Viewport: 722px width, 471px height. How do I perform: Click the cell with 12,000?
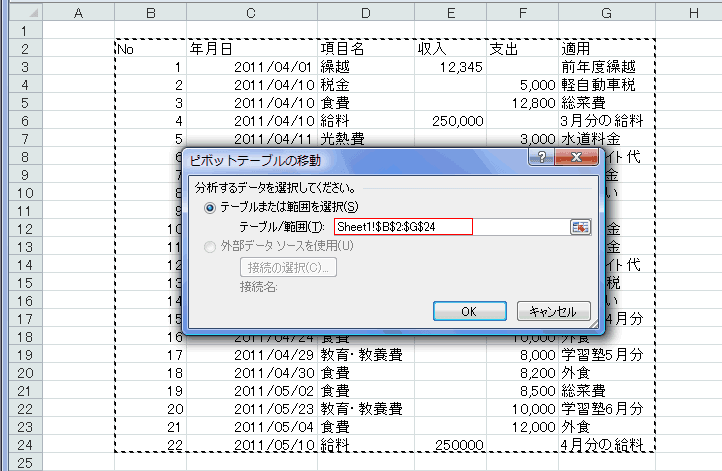(523, 426)
